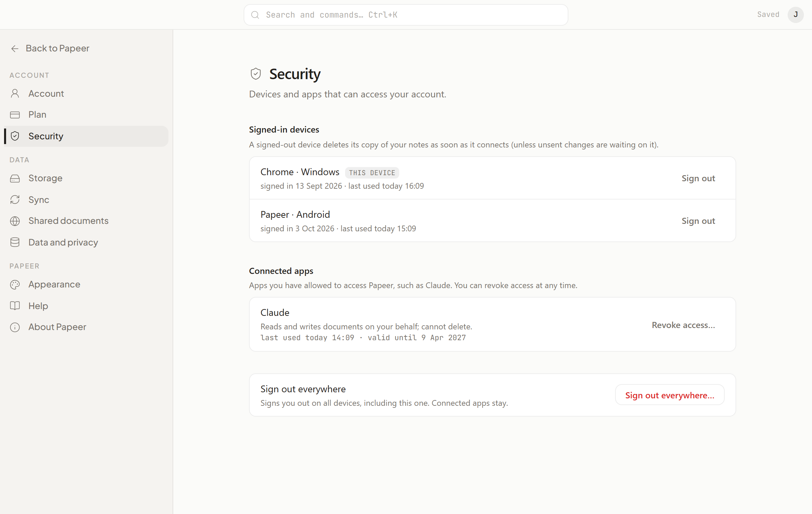
Task: Click the palette icon beside Appearance
Action: pyautogui.click(x=15, y=285)
